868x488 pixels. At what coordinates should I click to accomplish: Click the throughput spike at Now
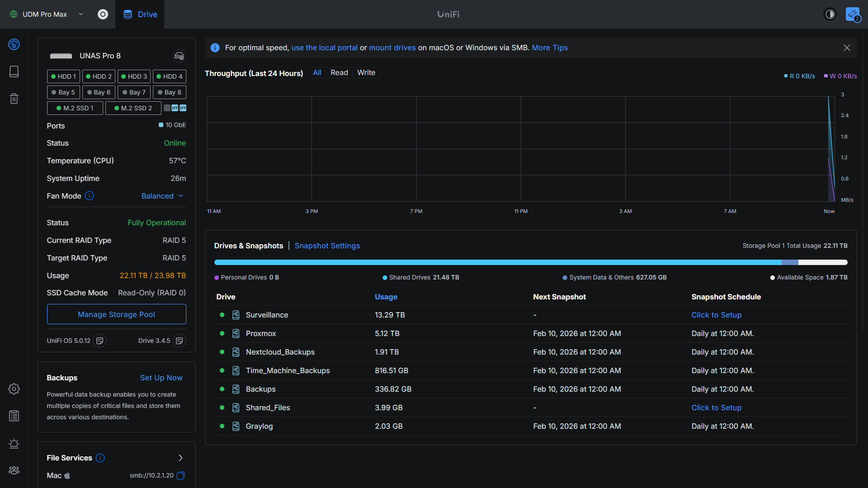point(830,149)
